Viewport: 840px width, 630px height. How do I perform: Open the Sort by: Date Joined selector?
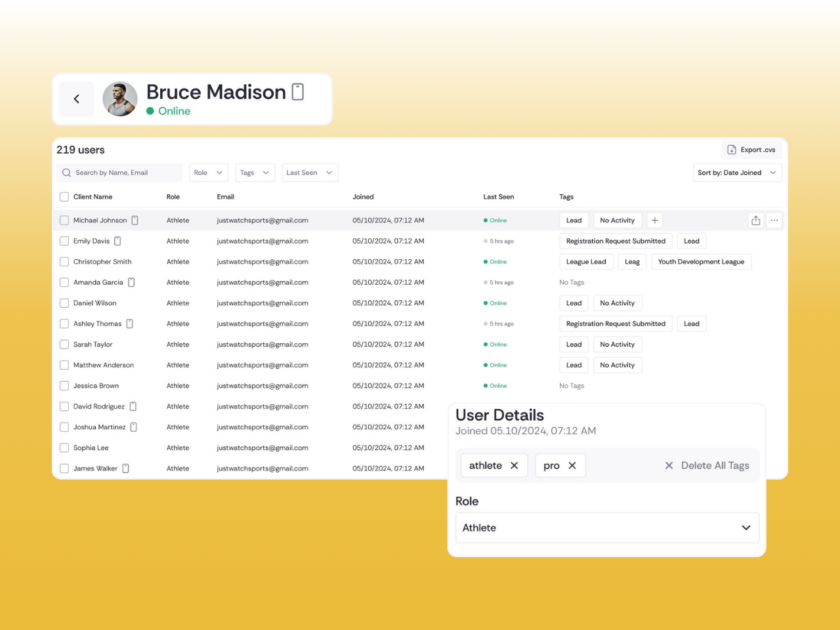[737, 173]
